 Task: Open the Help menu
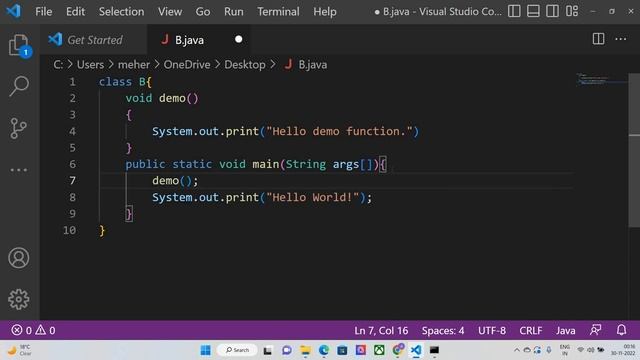tap(325, 11)
